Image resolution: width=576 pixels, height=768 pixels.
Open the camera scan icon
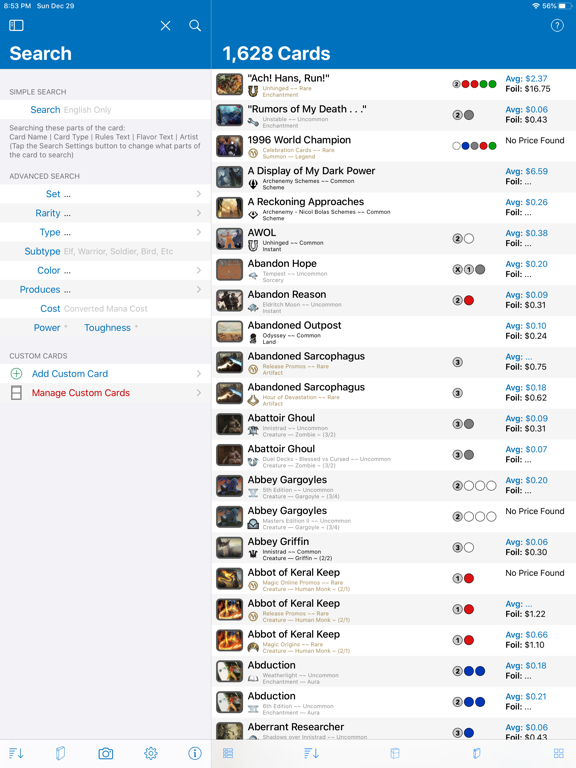106,753
